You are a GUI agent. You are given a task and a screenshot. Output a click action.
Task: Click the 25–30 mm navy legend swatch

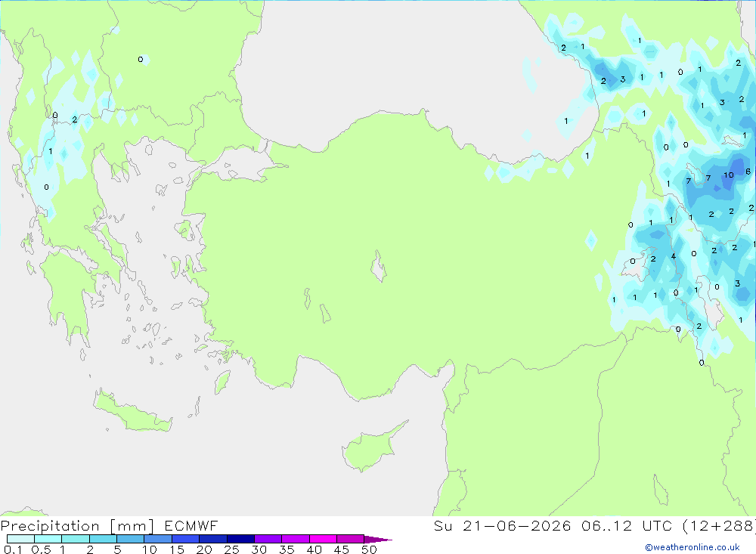pos(240,539)
